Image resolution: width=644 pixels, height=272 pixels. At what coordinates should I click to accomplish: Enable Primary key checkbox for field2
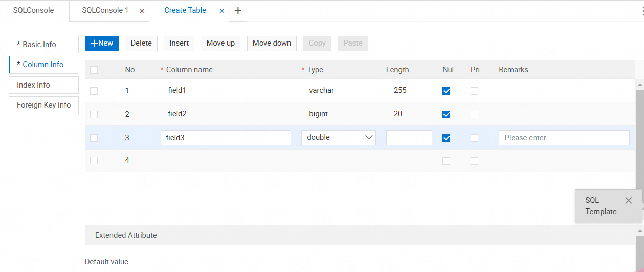(x=474, y=114)
